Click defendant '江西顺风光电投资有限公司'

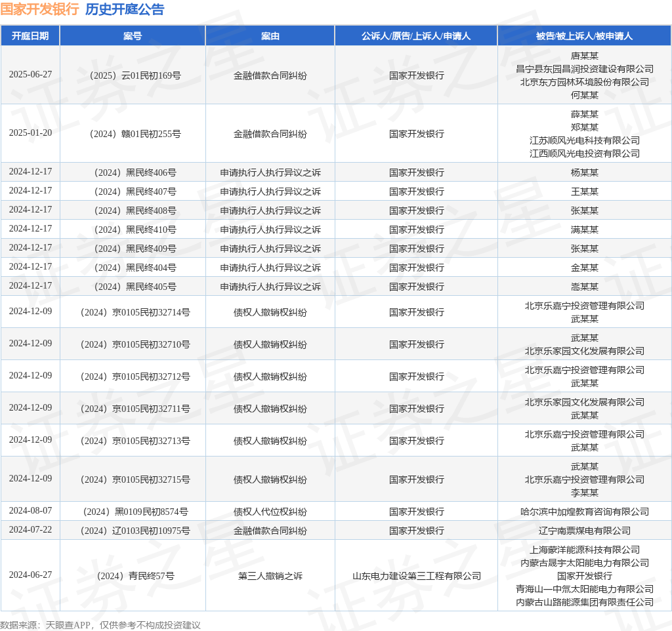click(x=585, y=153)
